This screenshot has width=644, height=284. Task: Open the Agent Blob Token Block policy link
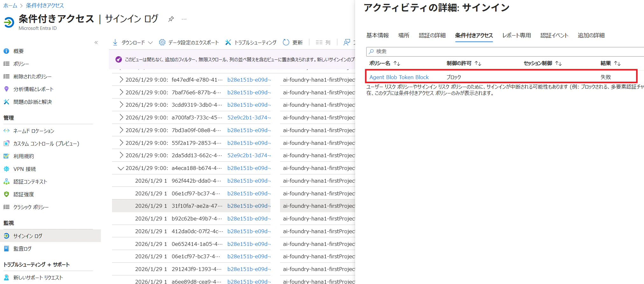pyautogui.click(x=399, y=77)
